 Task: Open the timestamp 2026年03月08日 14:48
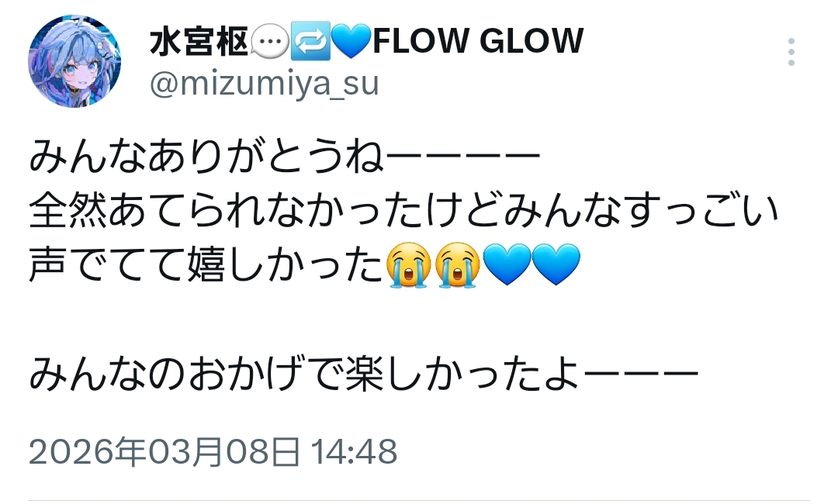pos(213,451)
